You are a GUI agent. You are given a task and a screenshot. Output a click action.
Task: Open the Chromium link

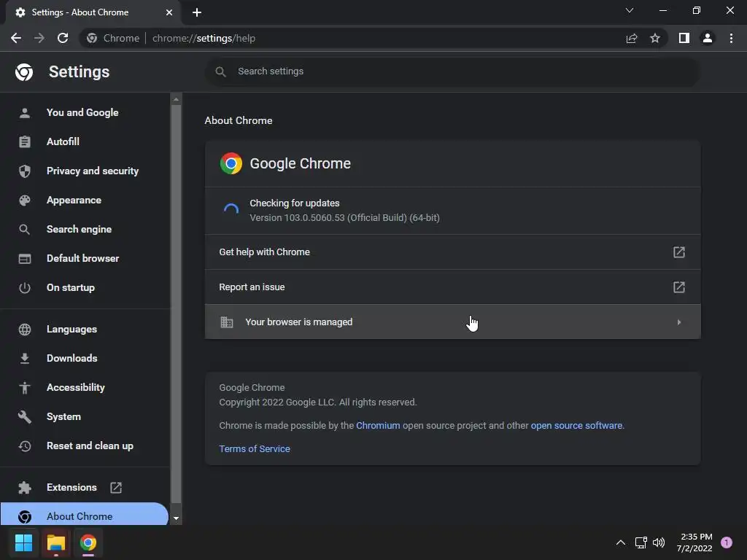378,426
